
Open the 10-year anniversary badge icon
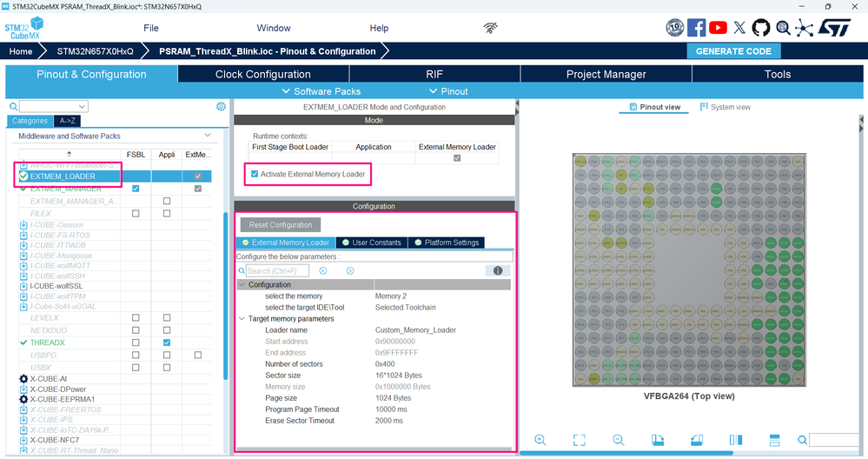click(674, 28)
